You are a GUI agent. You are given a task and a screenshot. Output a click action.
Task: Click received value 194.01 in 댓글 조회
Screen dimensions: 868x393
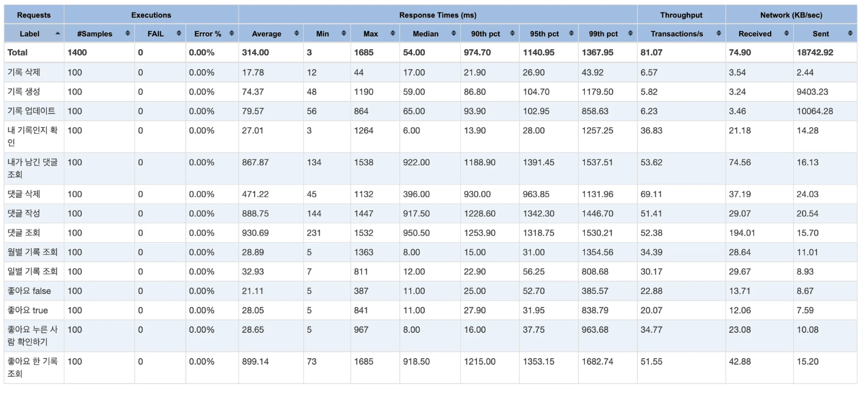pos(741,233)
